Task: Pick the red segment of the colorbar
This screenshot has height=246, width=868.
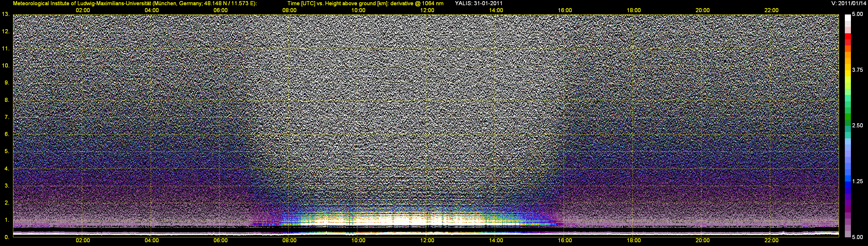Action: coord(848,36)
